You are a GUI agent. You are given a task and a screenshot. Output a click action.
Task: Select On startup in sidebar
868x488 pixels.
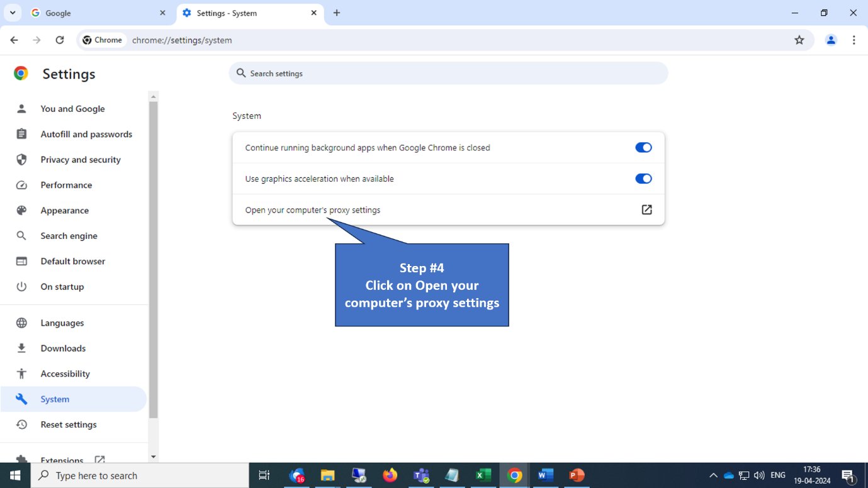(x=73, y=287)
